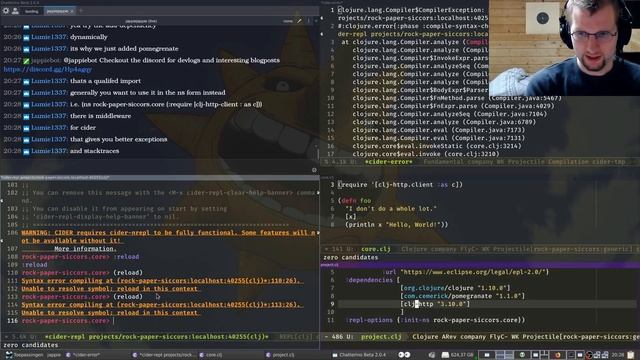The height and width of the screenshot is (360, 640).
Task: Click jappiebot username in the chat
Action: tap(46, 60)
